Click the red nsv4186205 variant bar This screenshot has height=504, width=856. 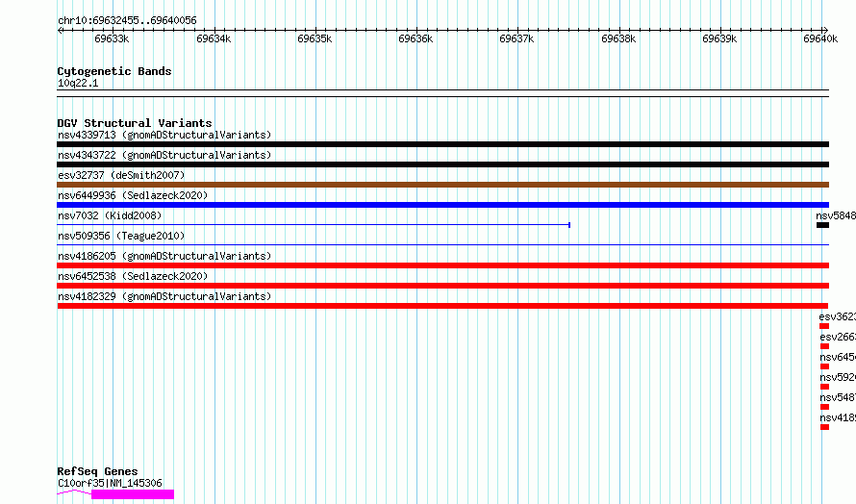[x=442, y=265]
